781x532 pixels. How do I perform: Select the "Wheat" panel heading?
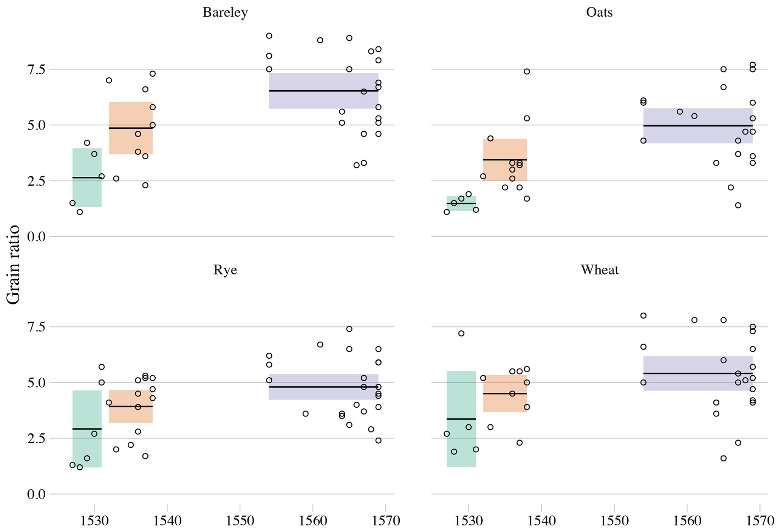(x=599, y=270)
